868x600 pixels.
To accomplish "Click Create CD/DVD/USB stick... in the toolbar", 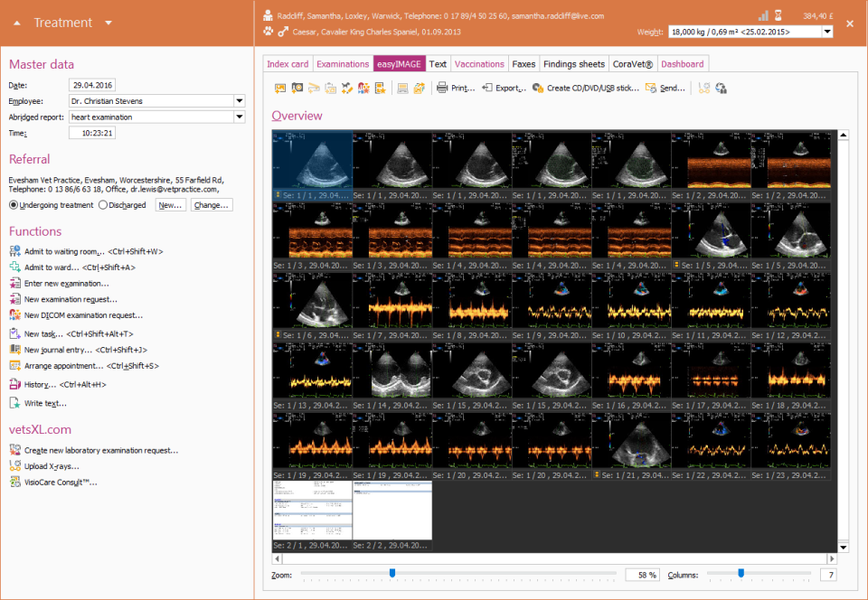I will 586,88.
